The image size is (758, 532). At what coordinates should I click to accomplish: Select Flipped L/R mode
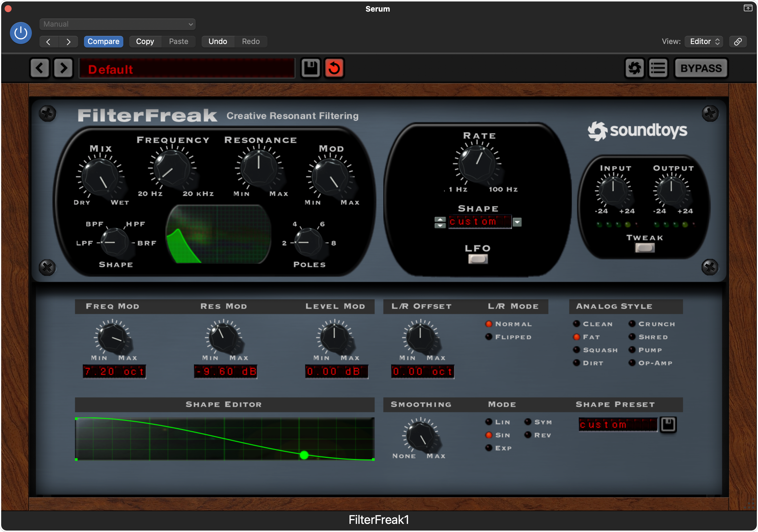pyautogui.click(x=489, y=337)
